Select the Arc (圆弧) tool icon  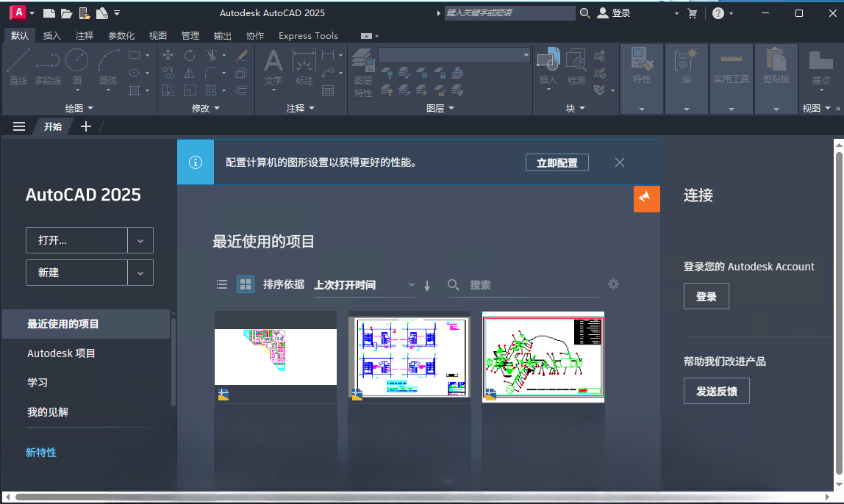[108, 60]
